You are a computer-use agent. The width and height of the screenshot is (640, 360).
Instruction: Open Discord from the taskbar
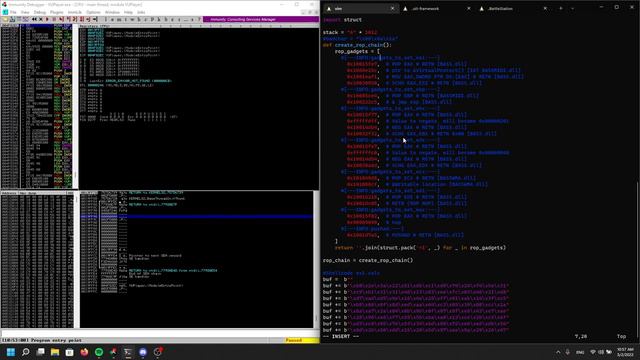(143, 352)
